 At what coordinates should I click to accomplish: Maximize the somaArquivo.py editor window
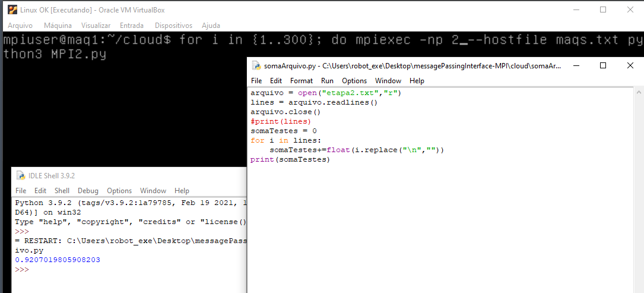coord(603,65)
